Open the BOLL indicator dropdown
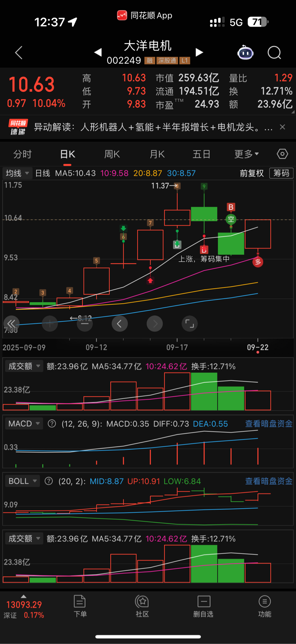The image size is (296, 644). coord(22,481)
